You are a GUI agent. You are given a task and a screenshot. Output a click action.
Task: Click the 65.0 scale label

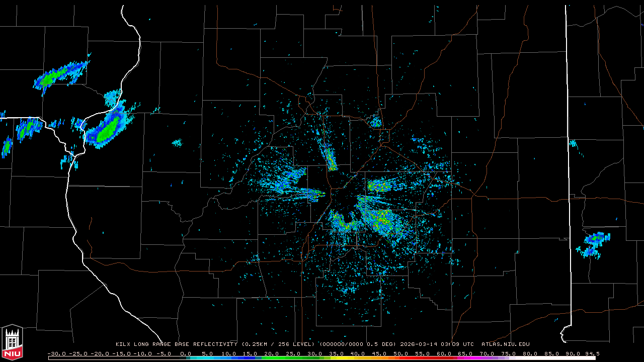pyautogui.click(x=465, y=353)
